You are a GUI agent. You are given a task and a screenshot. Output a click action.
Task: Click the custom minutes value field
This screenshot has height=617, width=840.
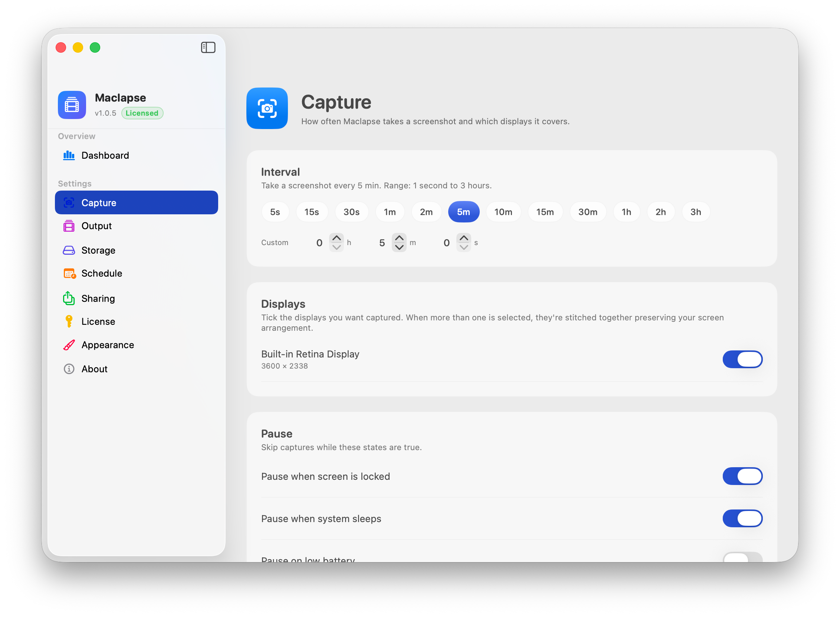tap(382, 243)
